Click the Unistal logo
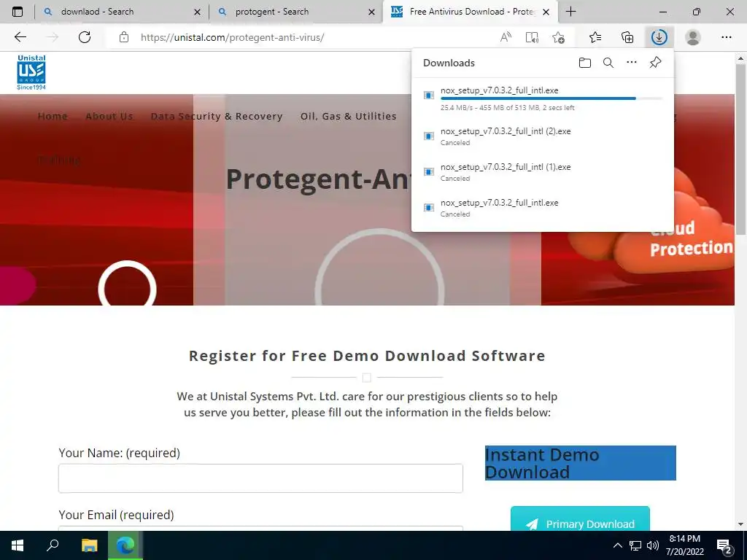 31,72
